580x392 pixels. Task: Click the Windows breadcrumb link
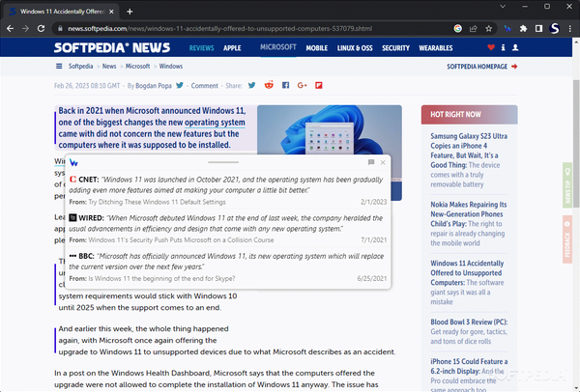171,66
